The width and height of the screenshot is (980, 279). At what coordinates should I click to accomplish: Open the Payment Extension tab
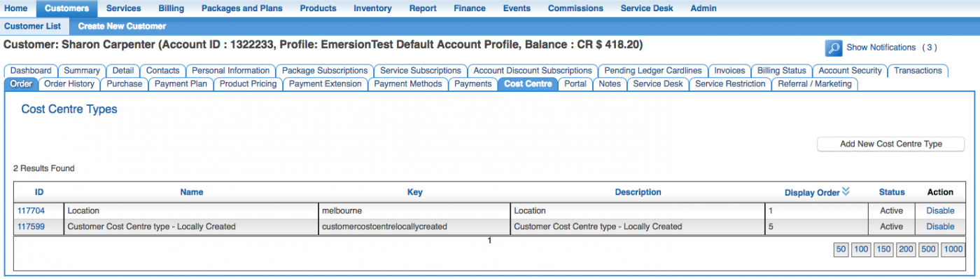tap(325, 84)
